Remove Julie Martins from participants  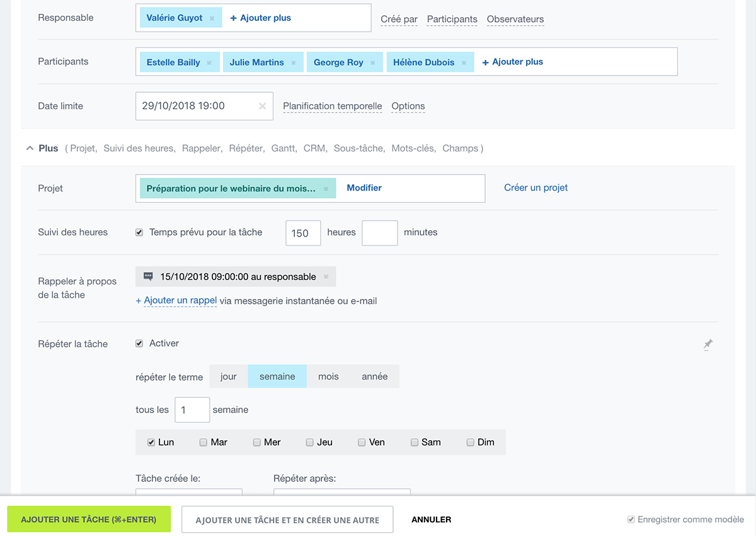coord(293,62)
